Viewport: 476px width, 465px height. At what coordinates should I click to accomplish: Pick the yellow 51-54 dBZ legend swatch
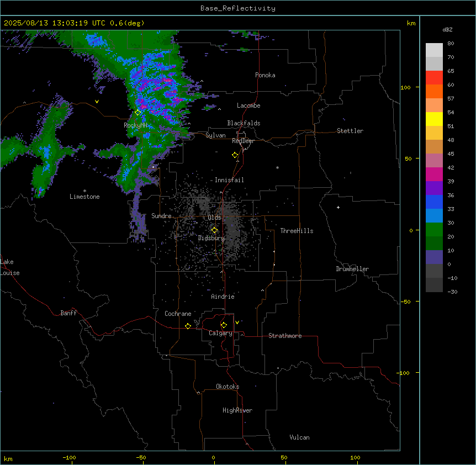(x=434, y=119)
